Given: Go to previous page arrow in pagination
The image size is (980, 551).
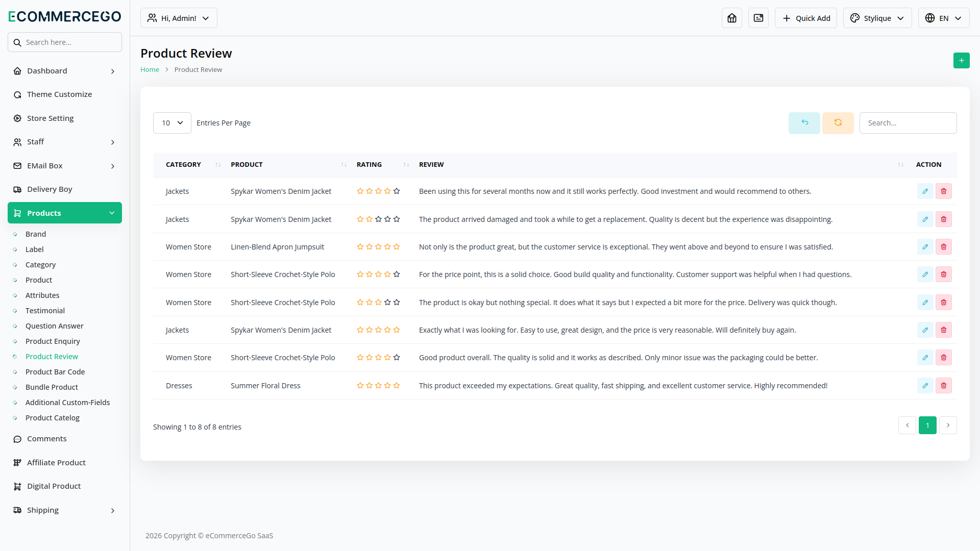Looking at the screenshot, I should [907, 425].
